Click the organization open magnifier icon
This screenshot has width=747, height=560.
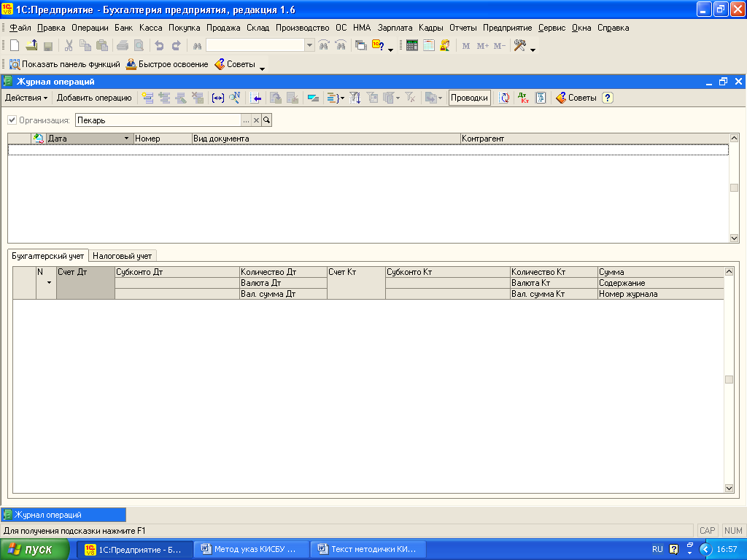click(x=266, y=120)
